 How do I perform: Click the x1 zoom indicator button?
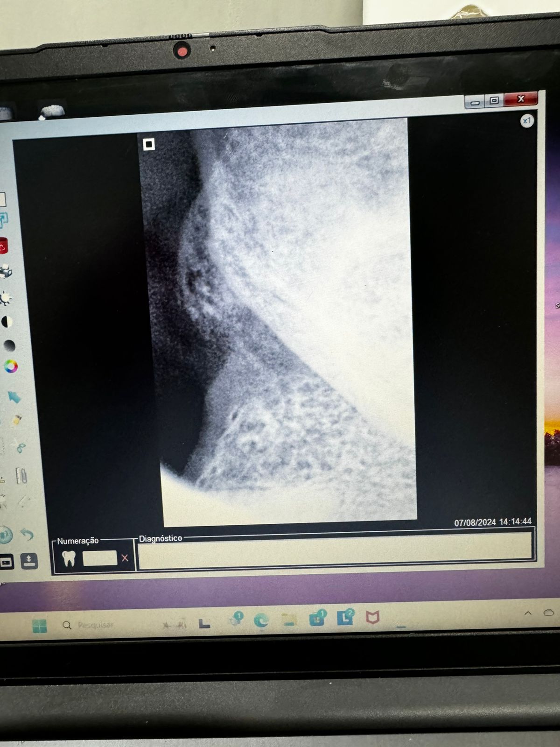pyautogui.click(x=526, y=121)
